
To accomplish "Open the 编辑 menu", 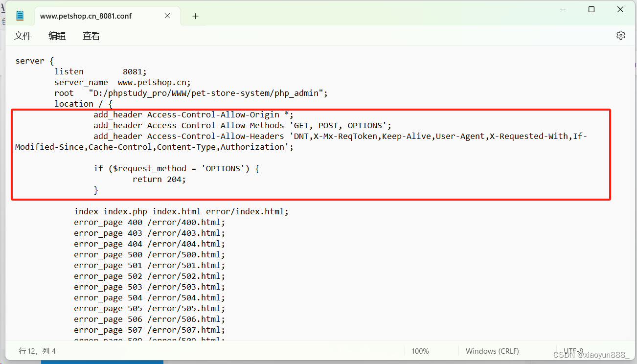I will point(57,36).
